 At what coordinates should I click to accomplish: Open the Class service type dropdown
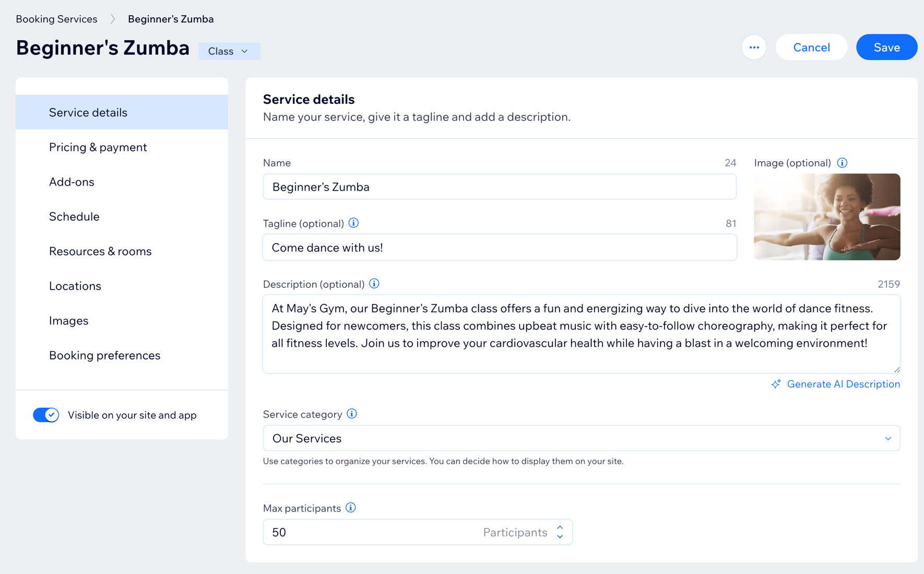tap(229, 51)
